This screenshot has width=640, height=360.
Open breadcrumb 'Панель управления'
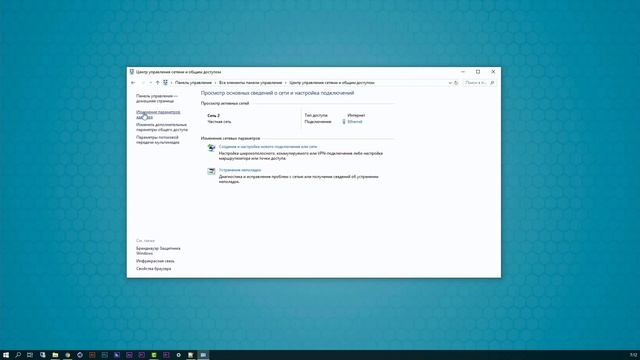(193, 83)
